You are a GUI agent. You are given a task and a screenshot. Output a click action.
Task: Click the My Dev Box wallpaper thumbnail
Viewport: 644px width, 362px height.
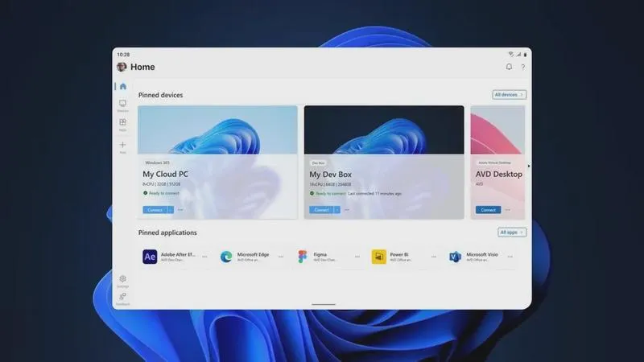(384, 130)
